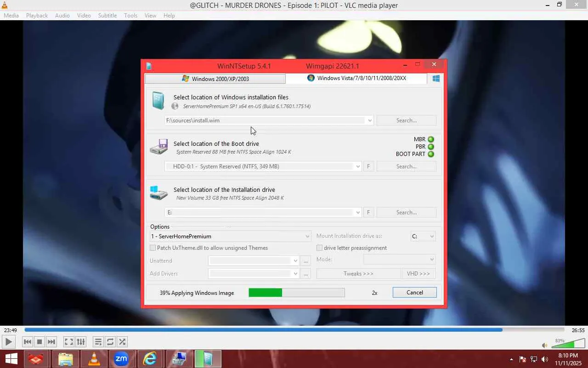This screenshot has height=368, width=588.
Task: Open the Tweaks >>> panel
Action: click(358, 274)
